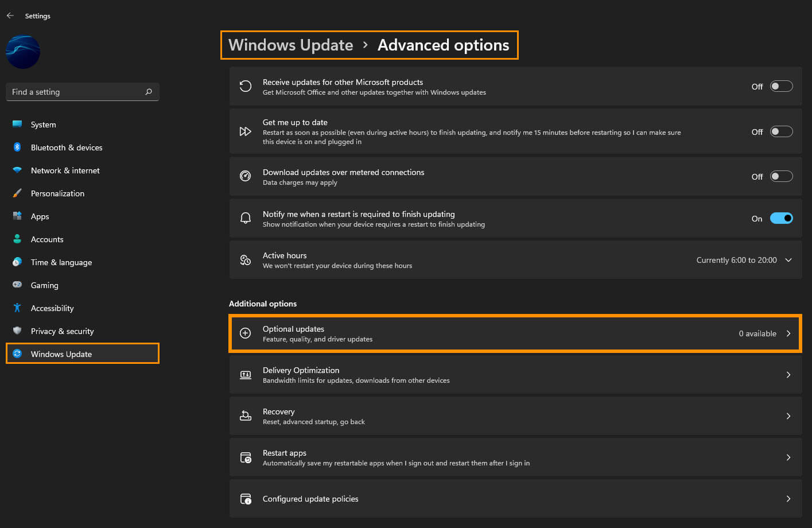
Task: Click the Recovery icon
Action: click(245, 416)
